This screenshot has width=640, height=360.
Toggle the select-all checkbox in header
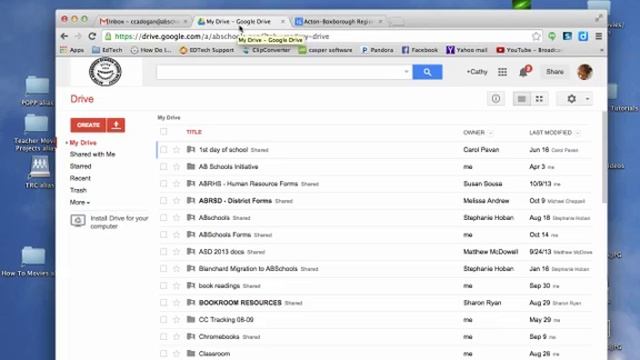[163, 131]
